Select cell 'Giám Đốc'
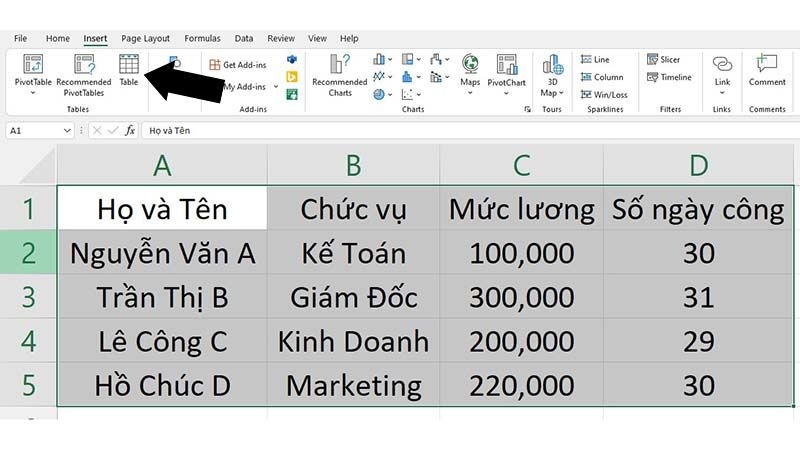This screenshot has height=450, width=800. click(x=353, y=297)
